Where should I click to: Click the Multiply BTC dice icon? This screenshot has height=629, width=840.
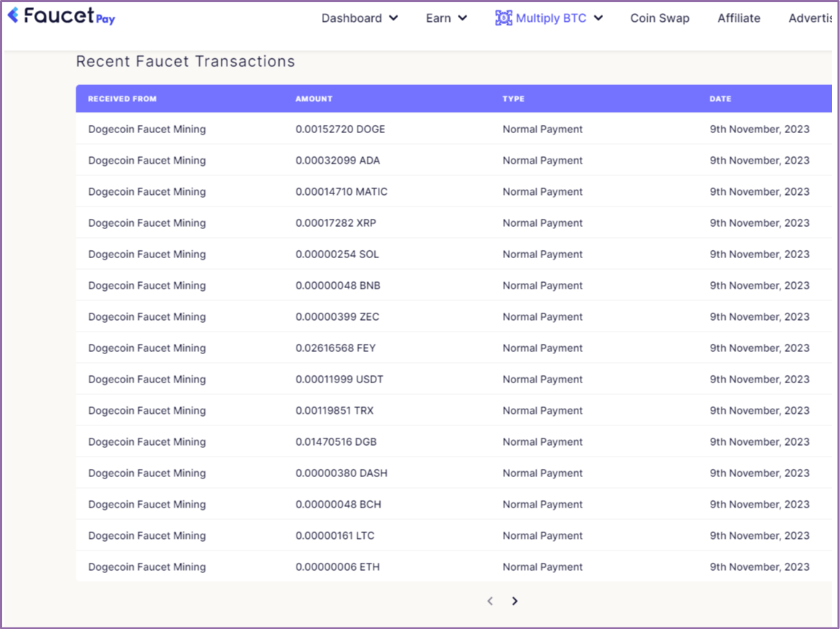tap(503, 18)
